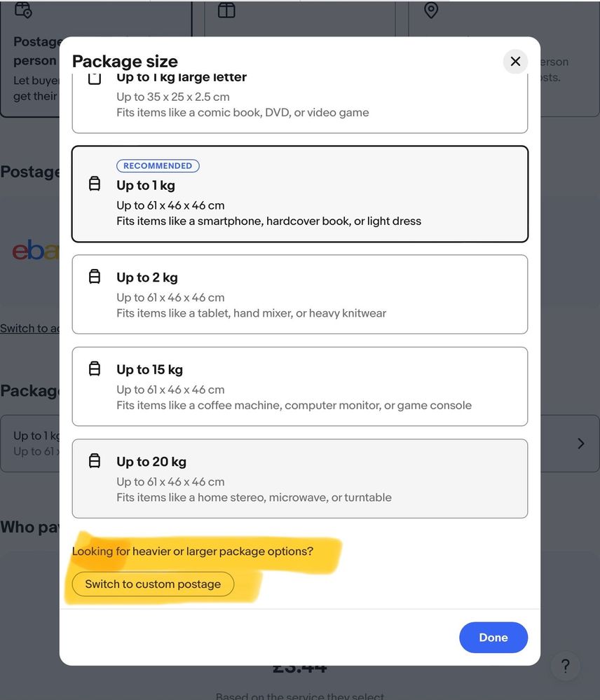Click the parcel icon beside Up to 20 kg

[95, 461]
